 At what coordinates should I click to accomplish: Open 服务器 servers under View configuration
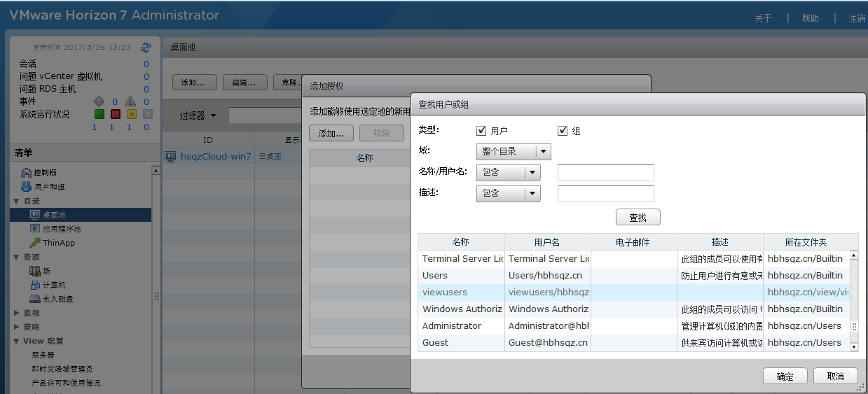coord(43,355)
